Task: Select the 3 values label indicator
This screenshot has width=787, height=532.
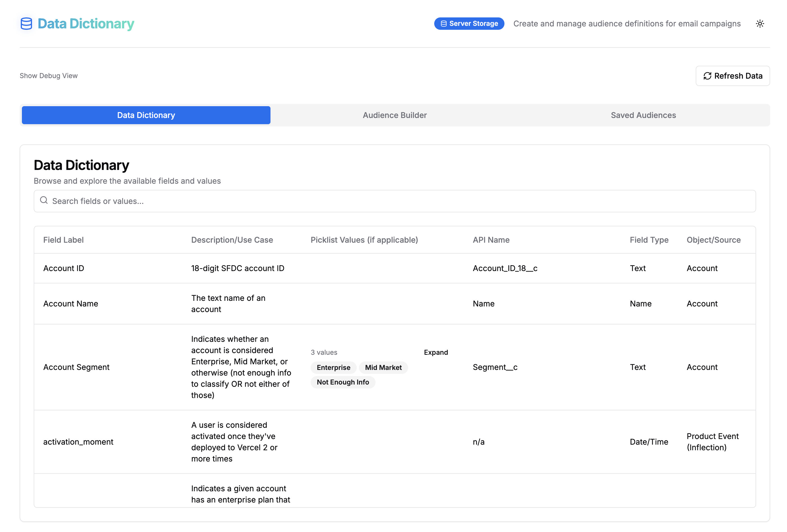Action: [324, 352]
